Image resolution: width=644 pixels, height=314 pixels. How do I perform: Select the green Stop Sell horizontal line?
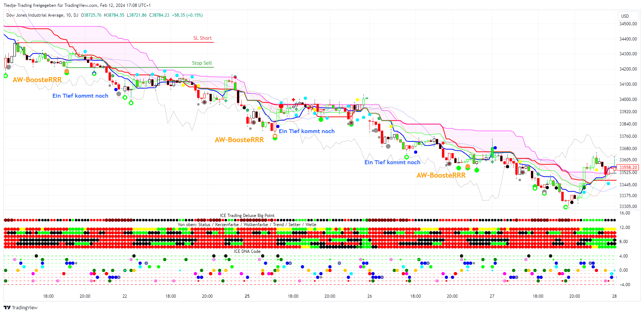140,67
